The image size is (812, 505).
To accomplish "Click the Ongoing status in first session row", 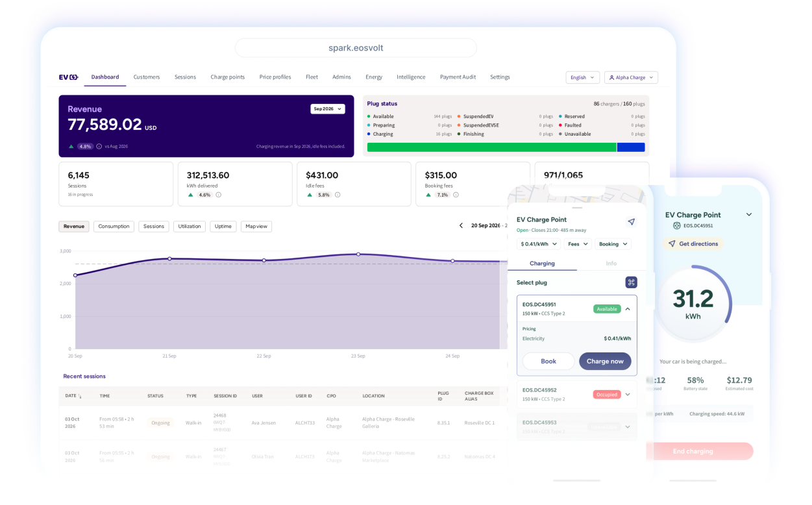I will click(160, 423).
